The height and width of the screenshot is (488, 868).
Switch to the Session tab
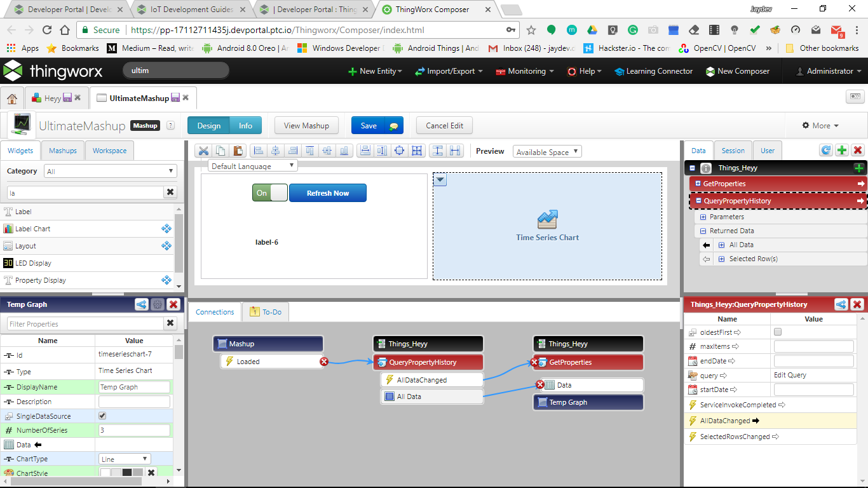click(733, 150)
